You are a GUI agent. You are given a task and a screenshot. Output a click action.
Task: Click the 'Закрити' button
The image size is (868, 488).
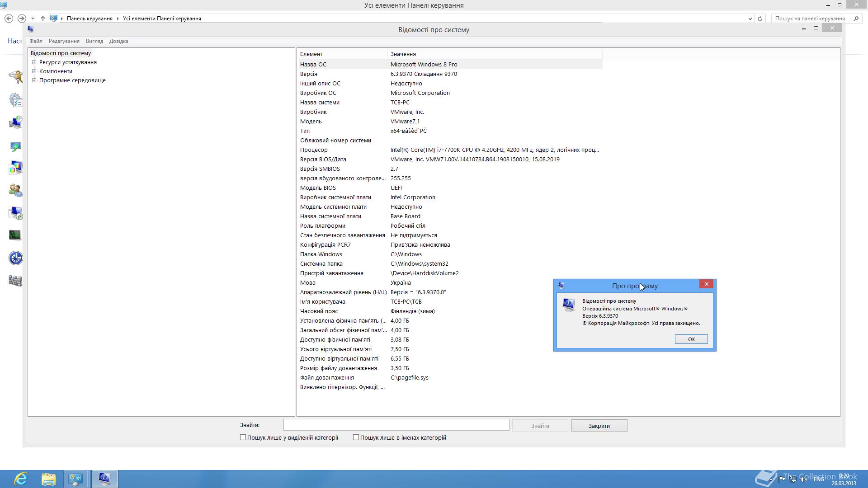[x=599, y=426]
